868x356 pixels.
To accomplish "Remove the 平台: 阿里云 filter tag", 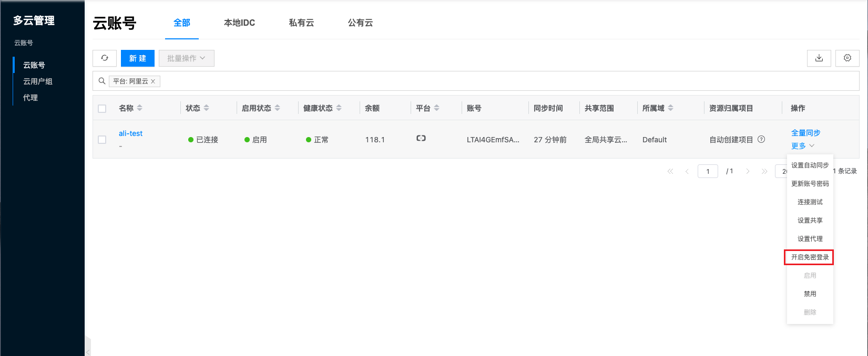I will [153, 81].
